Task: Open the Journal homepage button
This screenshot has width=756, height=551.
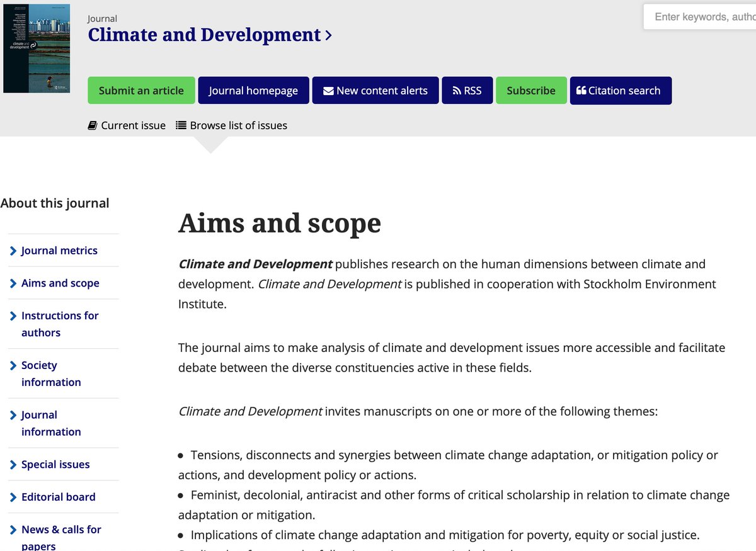Action: coord(253,91)
